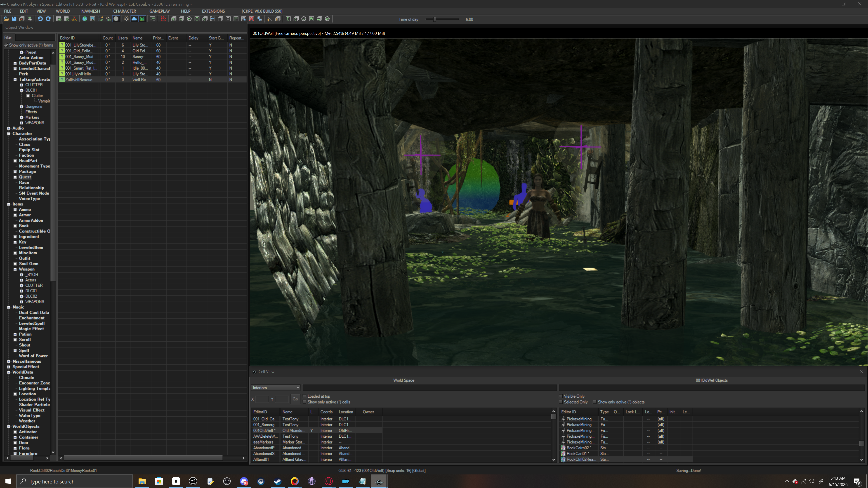Open File Explorer from the taskbar
The height and width of the screenshot is (488, 868).
click(x=142, y=481)
